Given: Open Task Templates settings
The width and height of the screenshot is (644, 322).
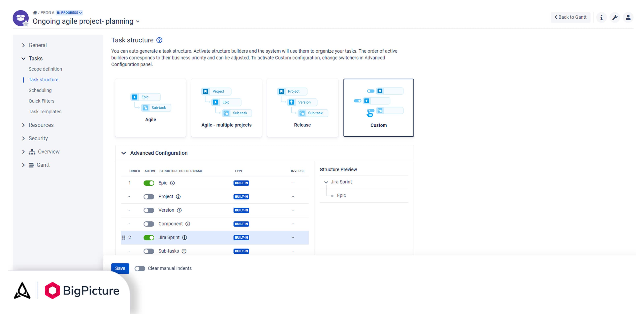Looking at the screenshot, I should tap(45, 112).
